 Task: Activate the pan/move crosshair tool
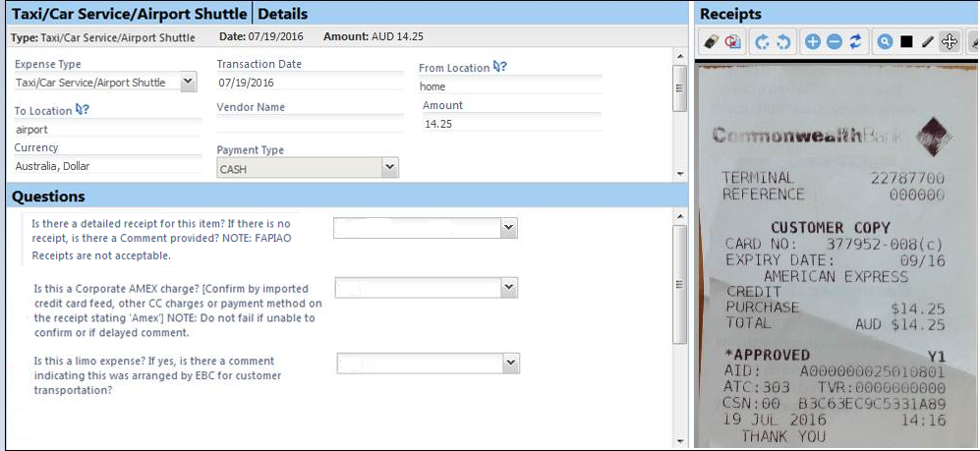coord(949,42)
